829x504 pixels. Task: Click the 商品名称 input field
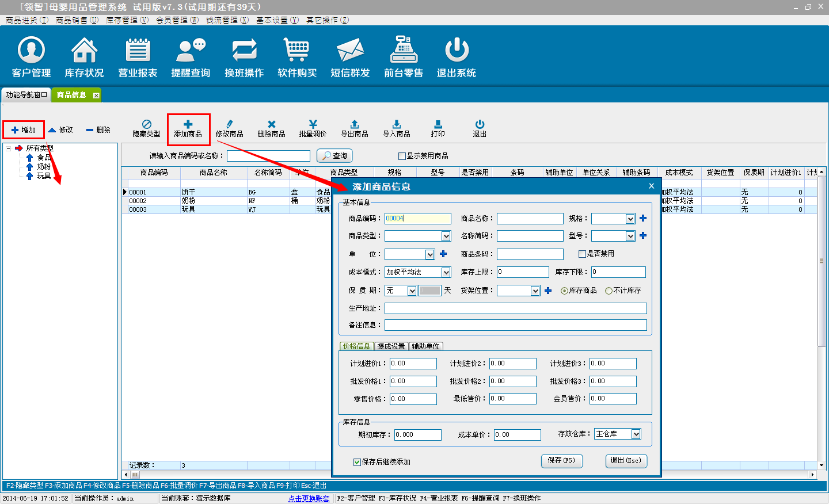530,219
